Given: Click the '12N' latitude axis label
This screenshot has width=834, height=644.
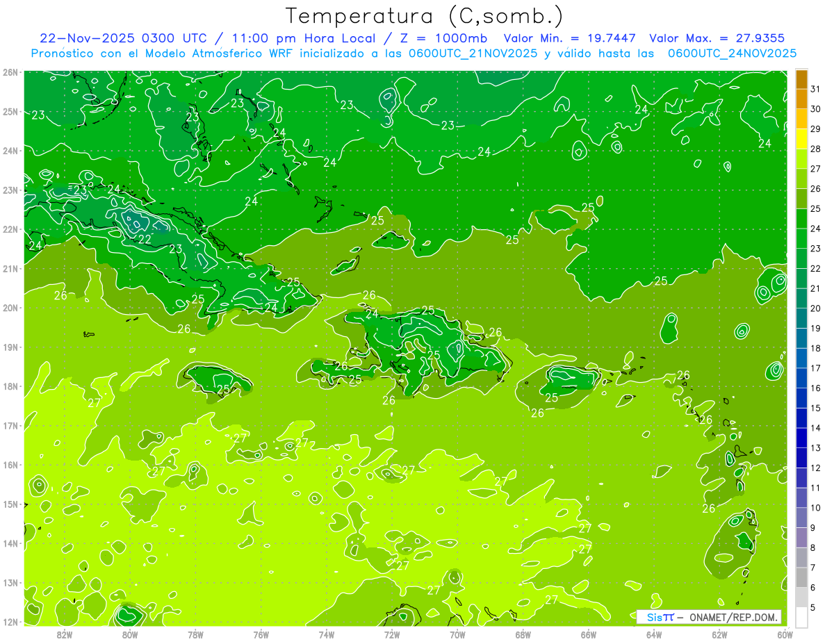Looking at the screenshot, I should (x=10, y=622).
